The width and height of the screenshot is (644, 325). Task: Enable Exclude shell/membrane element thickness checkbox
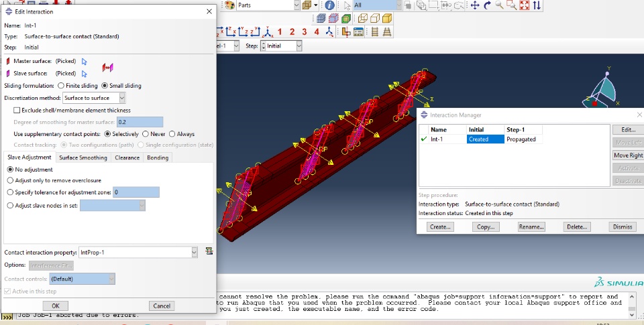click(x=17, y=110)
